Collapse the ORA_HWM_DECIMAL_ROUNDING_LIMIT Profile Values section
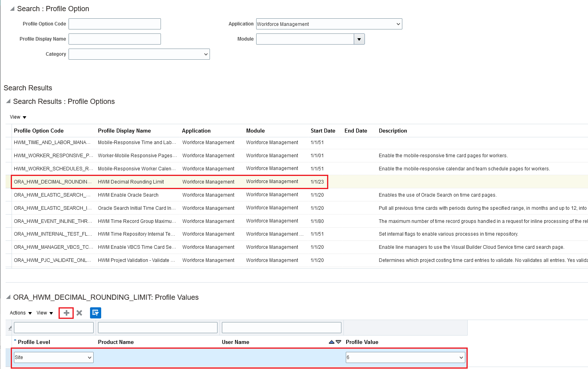Image resolution: width=588 pixels, height=369 pixels. pos(8,297)
